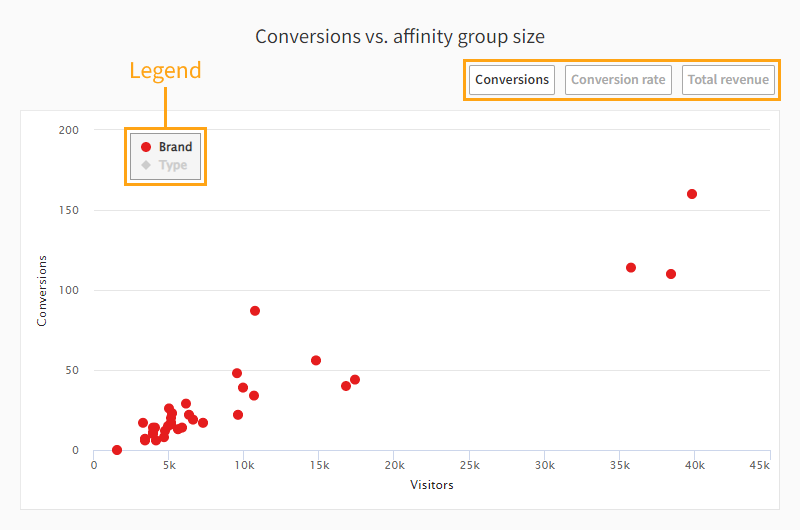The image size is (800, 530).
Task: Click the data point near 15k visitors
Action: (316, 360)
